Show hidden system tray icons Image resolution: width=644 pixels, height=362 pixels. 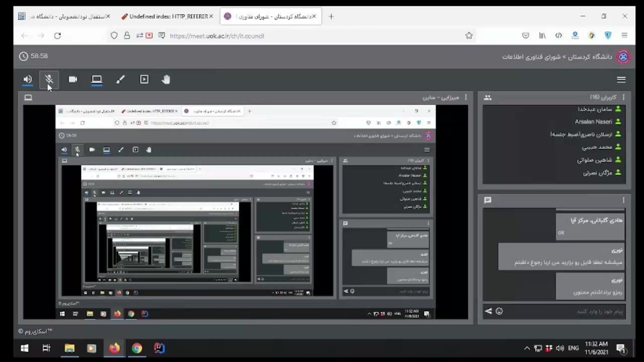(527, 348)
